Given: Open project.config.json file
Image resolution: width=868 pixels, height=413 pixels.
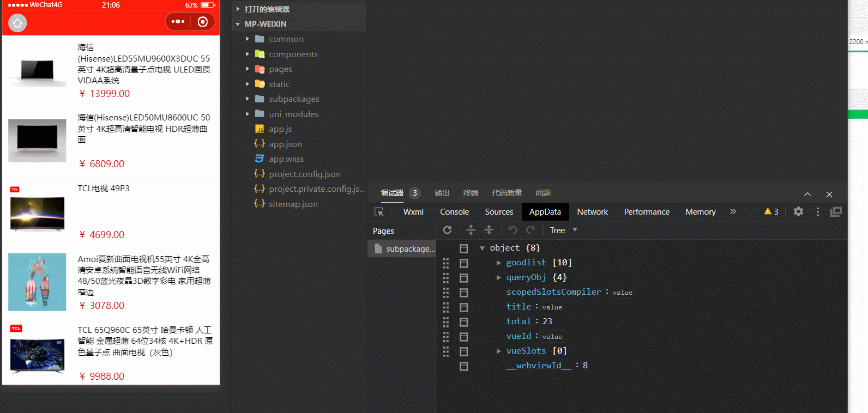Looking at the screenshot, I should coord(304,174).
